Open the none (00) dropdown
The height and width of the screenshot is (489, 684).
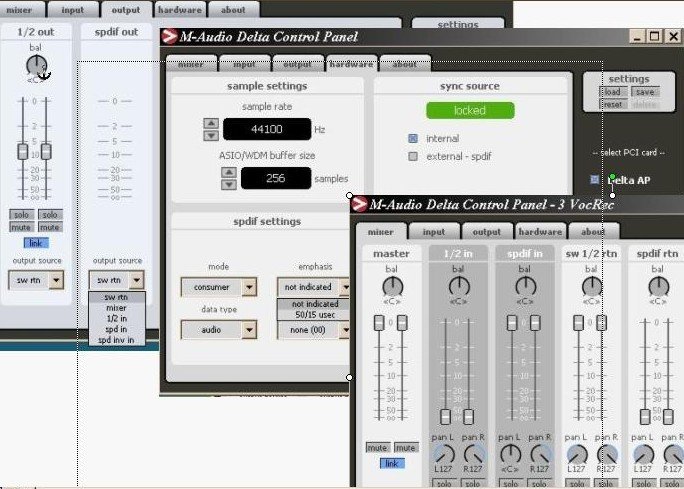point(314,330)
